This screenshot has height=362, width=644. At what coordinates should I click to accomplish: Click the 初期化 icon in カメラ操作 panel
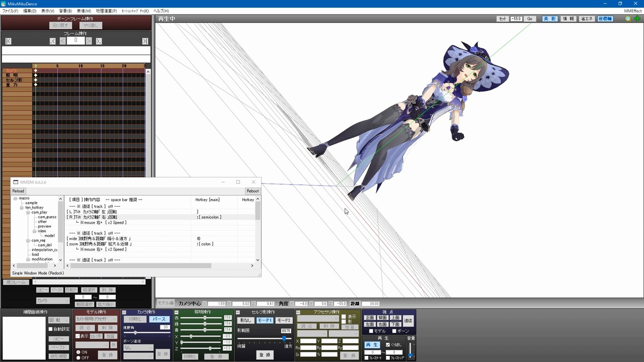134,318
